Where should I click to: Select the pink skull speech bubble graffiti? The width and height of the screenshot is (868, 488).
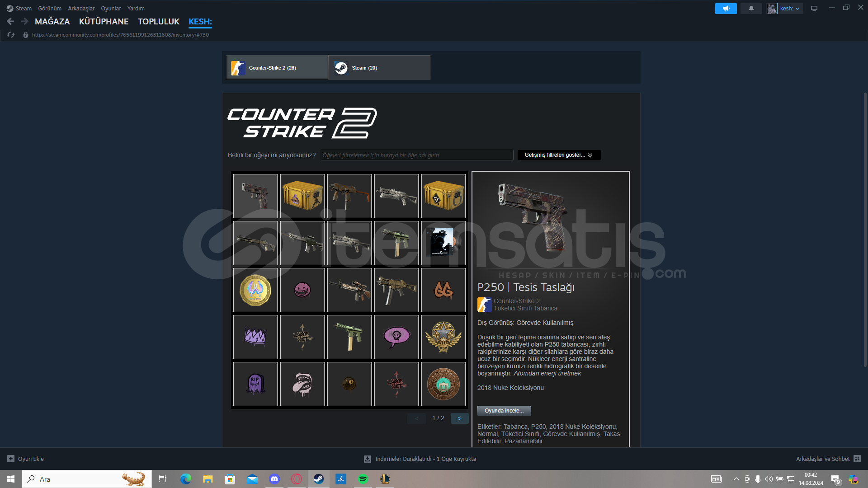coord(396,337)
